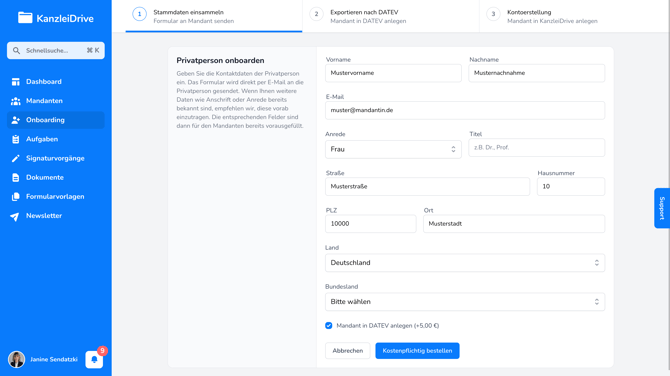Click the Schnellsuche magnifier icon

pyautogui.click(x=16, y=50)
